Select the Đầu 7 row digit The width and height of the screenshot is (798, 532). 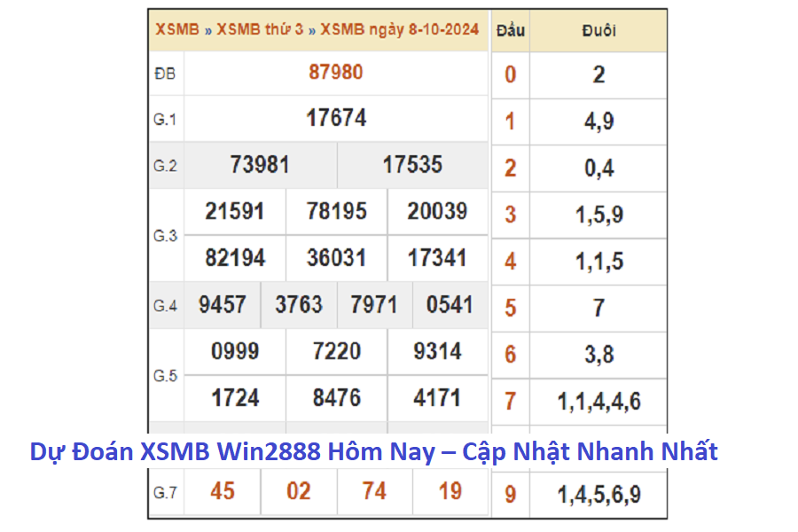[x=510, y=402]
